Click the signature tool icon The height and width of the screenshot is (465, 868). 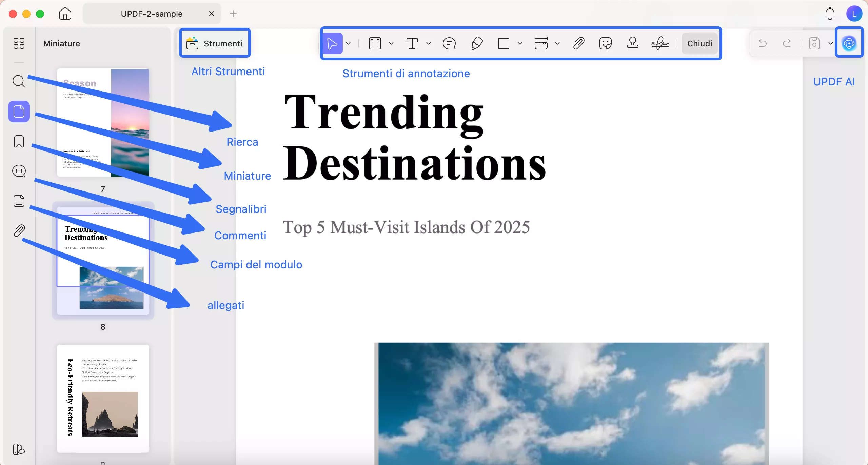[x=660, y=43]
